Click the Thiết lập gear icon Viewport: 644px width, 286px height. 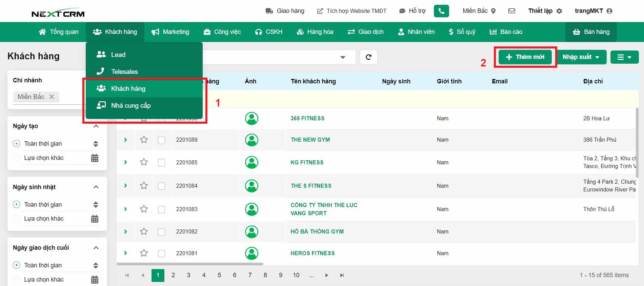[559, 11]
